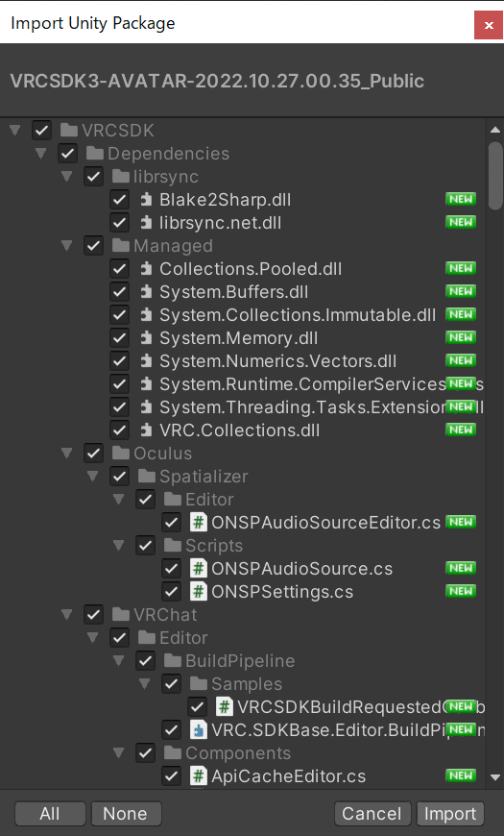Click the VRC.SDKBase.Editor.BuildPipeline assembly definition icon
504x836 pixels.
pyautogui.click(x=198, y=730)
